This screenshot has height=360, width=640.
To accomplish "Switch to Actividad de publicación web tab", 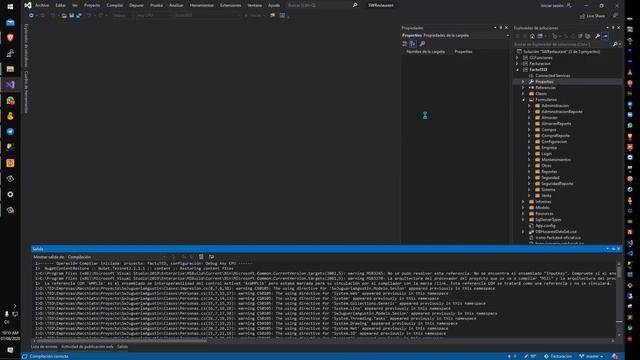I will coord(87,347).
